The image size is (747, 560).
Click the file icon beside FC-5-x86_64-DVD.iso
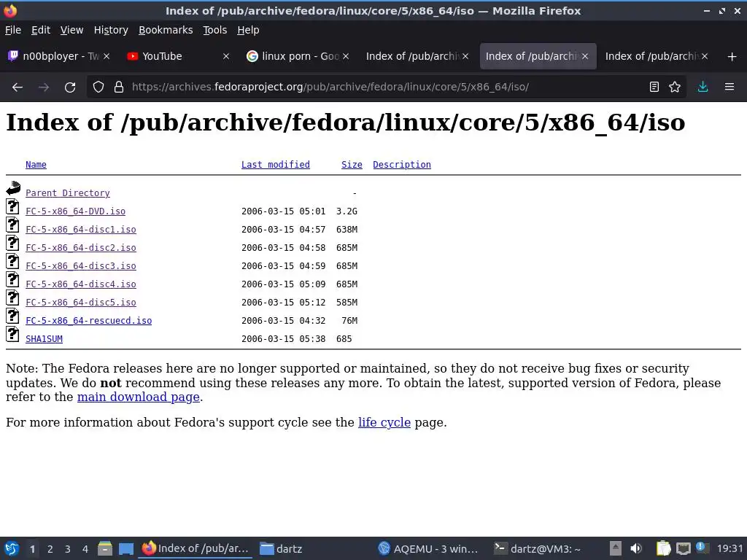pos(12,206)
